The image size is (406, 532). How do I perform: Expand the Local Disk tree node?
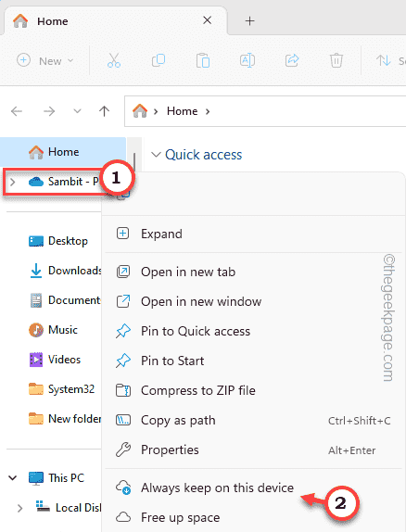20,508
